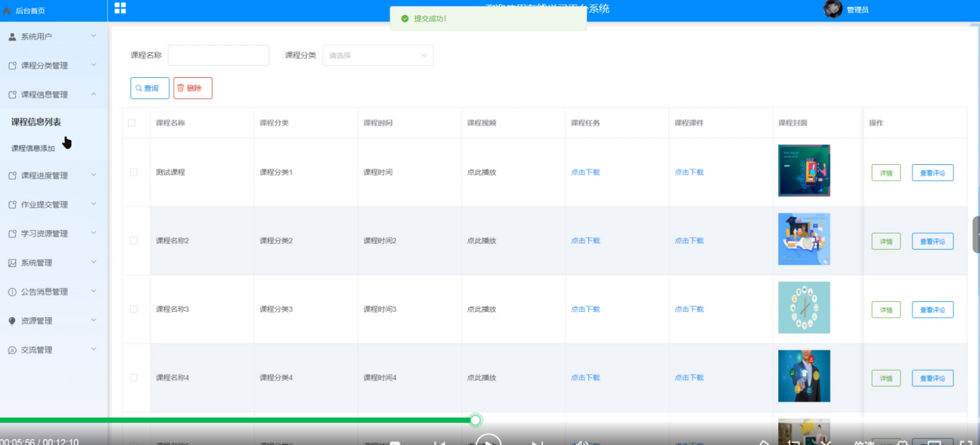Image resolution: width=980 pixels, height=445 pixels.
Task: Tick the select-all checkbox in table header
Action: tap(132, 123)
